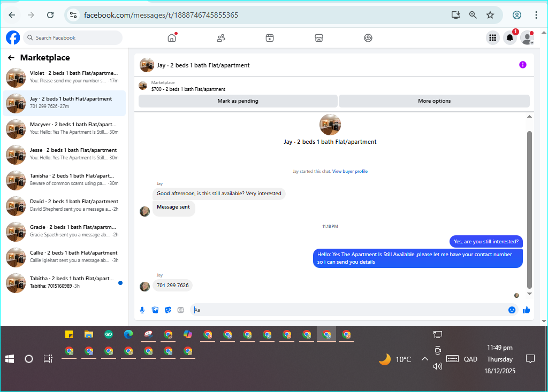
Task: Click chat scrollbar down arrow
Action: [x=529, y=294]
